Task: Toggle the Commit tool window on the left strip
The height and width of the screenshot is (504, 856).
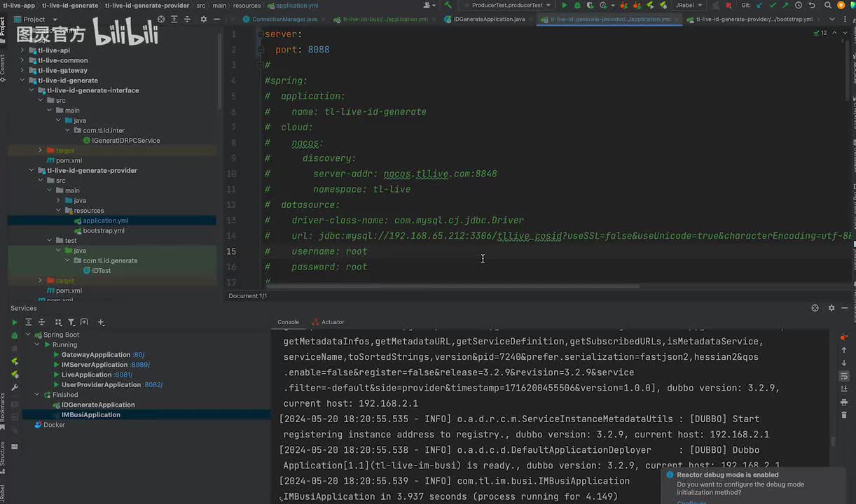Action: [3, 66]
